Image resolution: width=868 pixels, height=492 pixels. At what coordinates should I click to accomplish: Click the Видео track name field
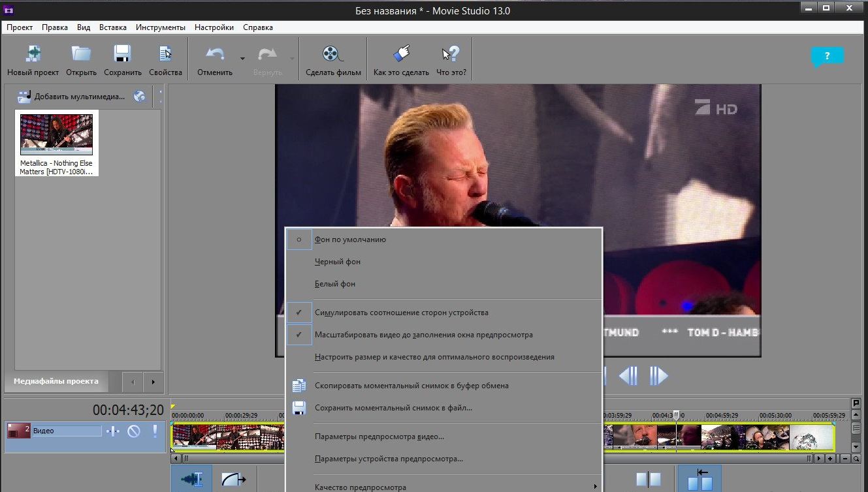[x=67, y=431]
